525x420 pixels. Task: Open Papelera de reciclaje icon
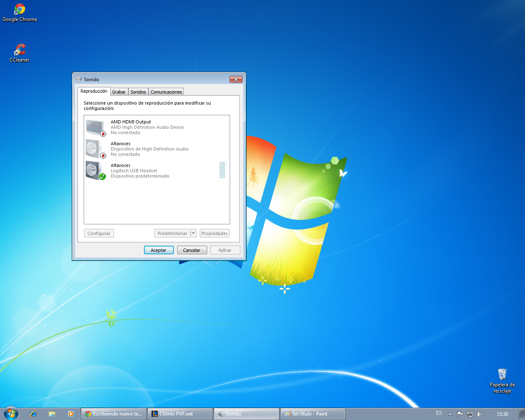pyautogui.click(x=502, y=381)
